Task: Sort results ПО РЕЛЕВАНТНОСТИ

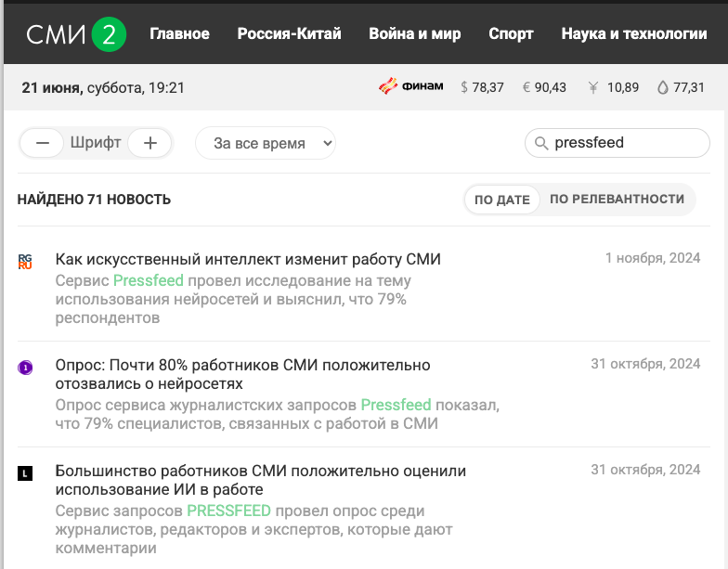Action: 617,199
